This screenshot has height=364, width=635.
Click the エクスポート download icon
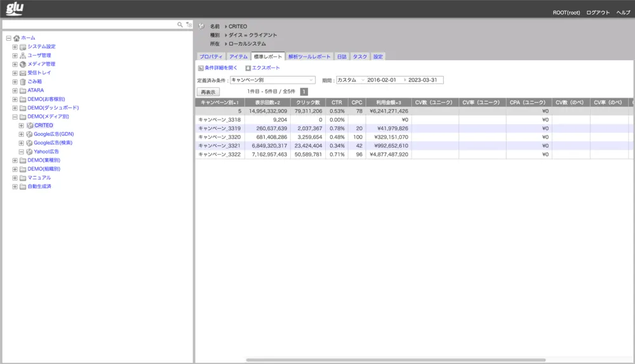(248, 68)
